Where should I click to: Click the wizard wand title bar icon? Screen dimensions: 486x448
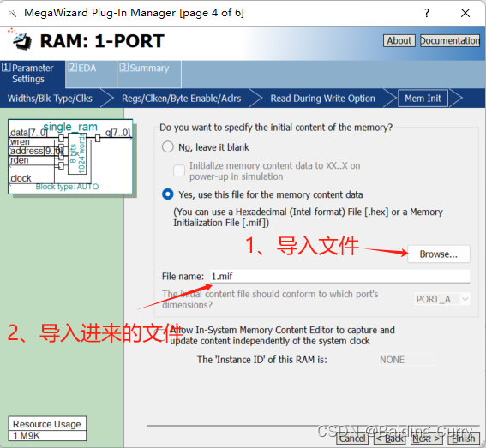pos(12,14)
